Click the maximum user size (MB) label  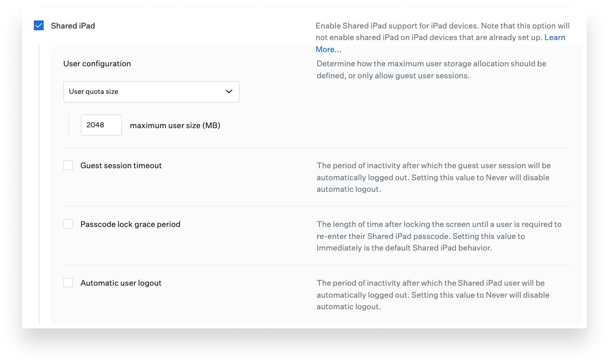(175, 125)
